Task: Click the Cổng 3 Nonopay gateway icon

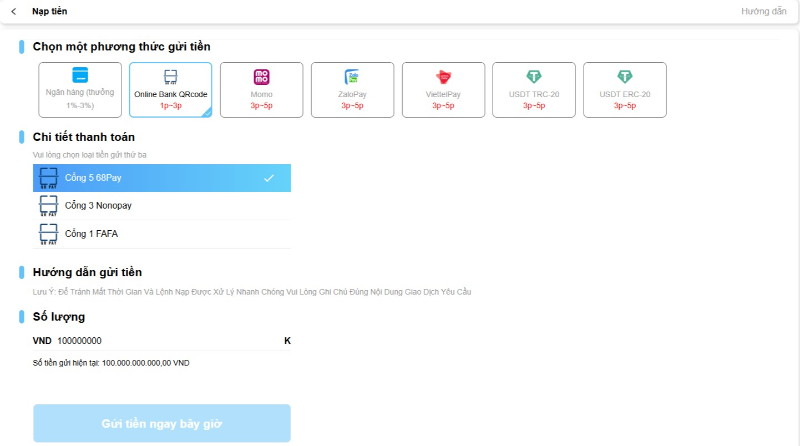Action: (x=48, y=206)
